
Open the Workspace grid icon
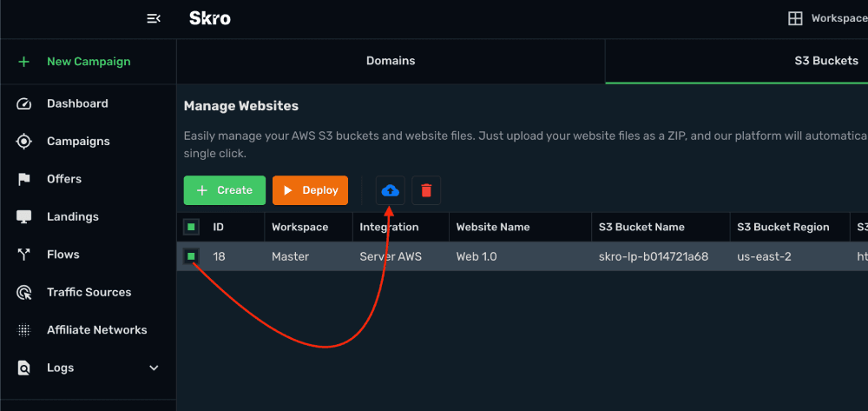[795, 18]
